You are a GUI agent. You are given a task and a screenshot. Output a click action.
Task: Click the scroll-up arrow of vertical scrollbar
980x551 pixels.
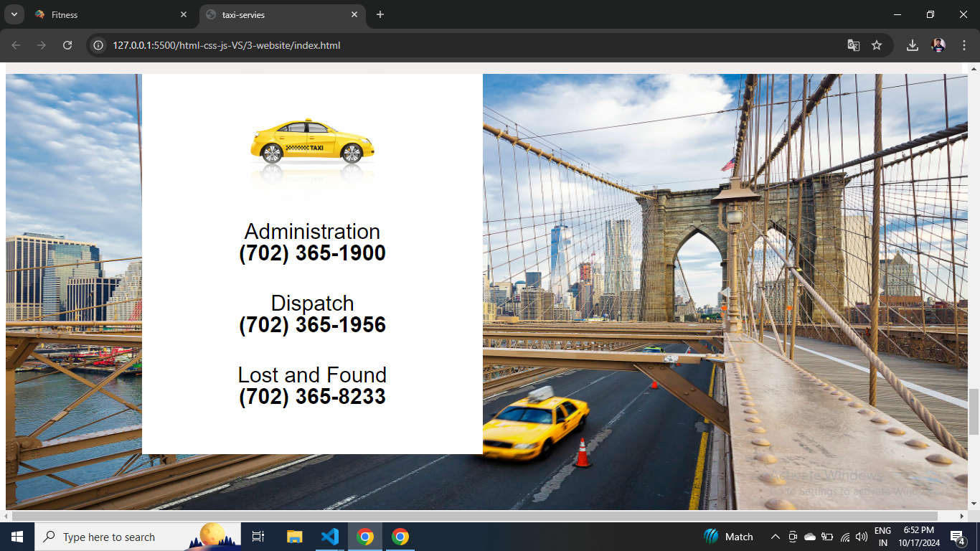[974, 69]
